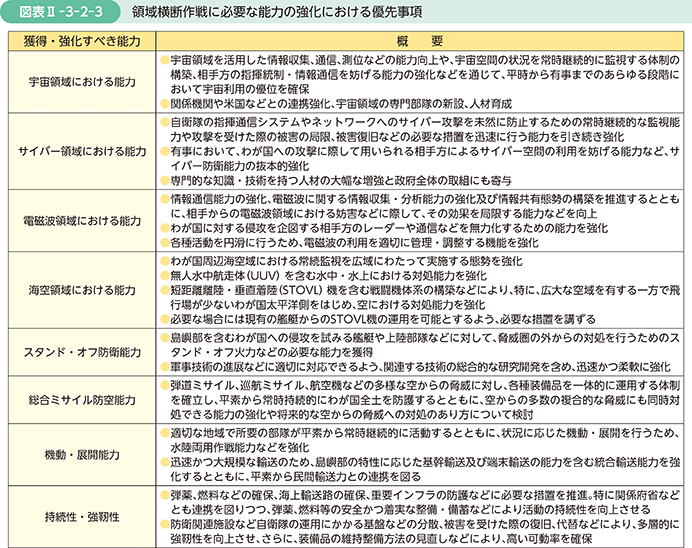This screenshot has height=548, width=692.
Task: Click the line starting とも連携を図りつつ、弾薬
Action: point(410,510)
